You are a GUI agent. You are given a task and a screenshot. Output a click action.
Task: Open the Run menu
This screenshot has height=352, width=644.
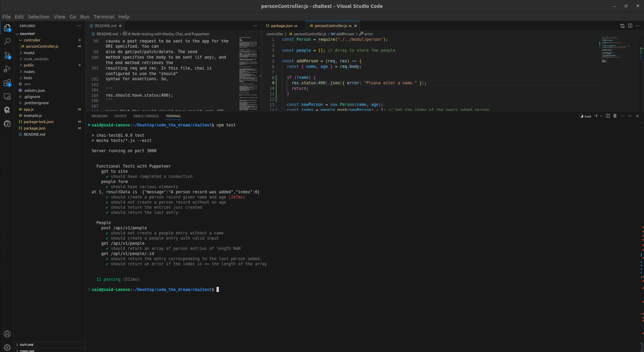coord(85,16)
